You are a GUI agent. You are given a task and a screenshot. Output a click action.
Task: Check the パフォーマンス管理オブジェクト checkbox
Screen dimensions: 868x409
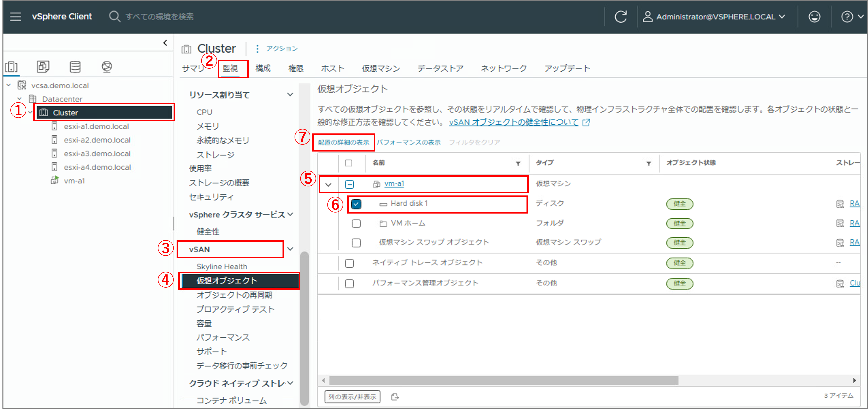349,283
